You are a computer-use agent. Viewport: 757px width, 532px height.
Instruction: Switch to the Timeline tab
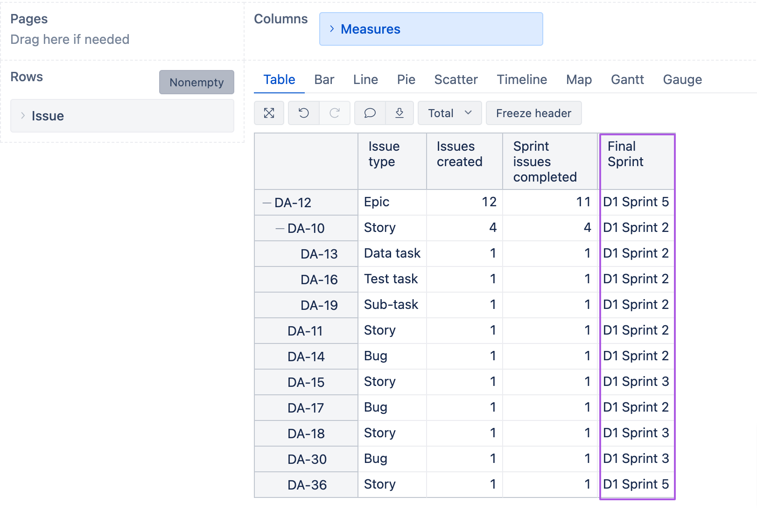pos(522,79)
